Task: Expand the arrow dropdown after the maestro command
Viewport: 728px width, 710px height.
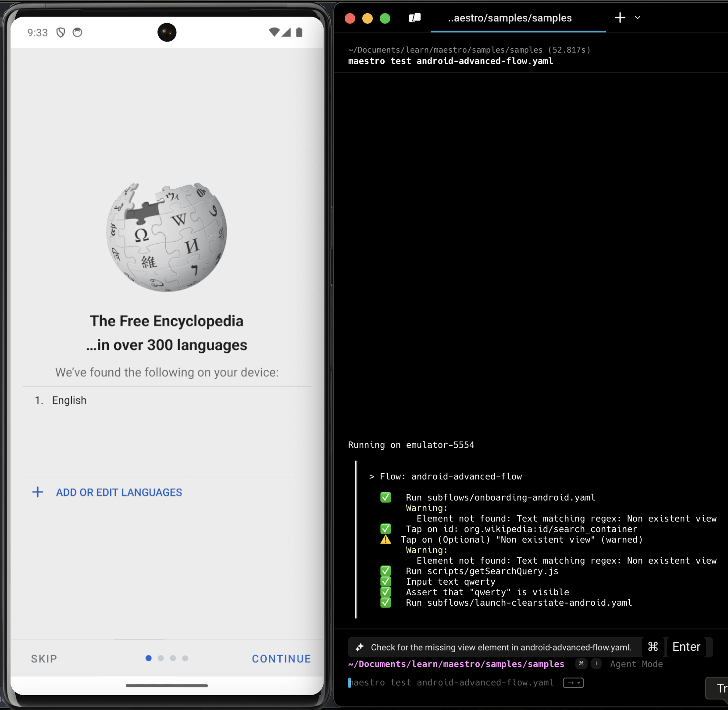Action: tap(573, 682)
